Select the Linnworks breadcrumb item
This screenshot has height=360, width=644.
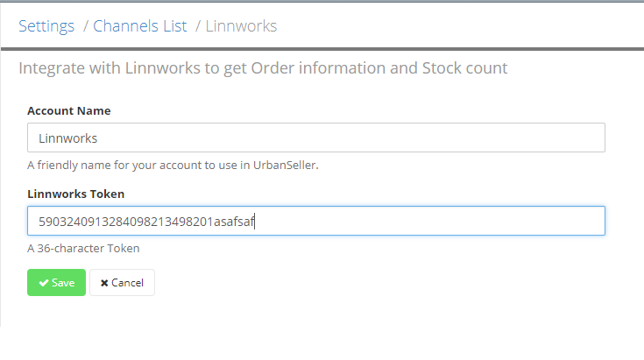click(241, 25)
